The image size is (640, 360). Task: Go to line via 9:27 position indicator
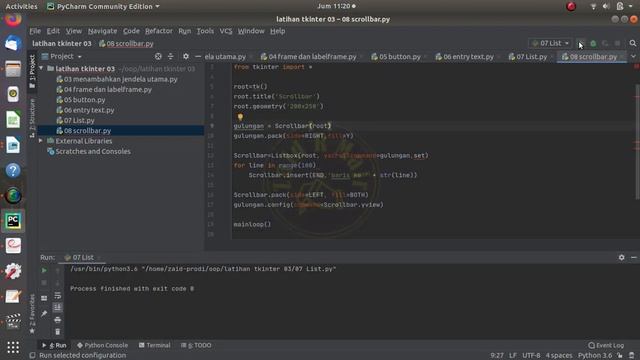pos(497,356)
